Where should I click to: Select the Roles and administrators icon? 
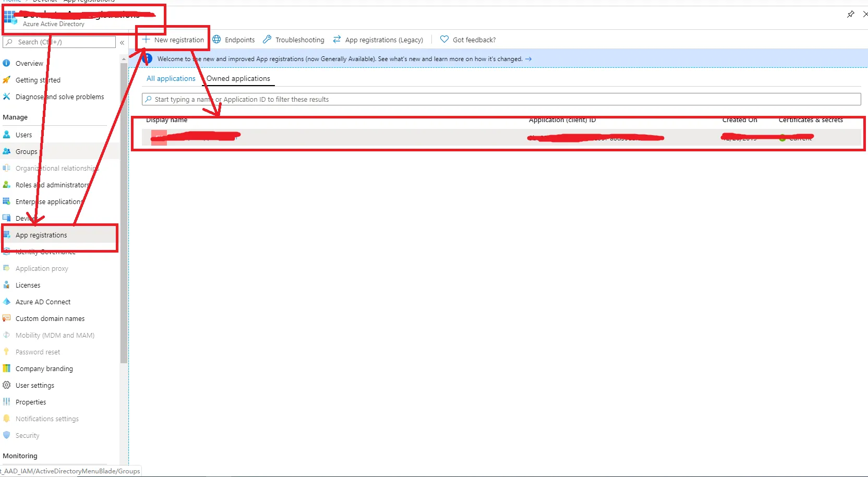pos(6,185)
